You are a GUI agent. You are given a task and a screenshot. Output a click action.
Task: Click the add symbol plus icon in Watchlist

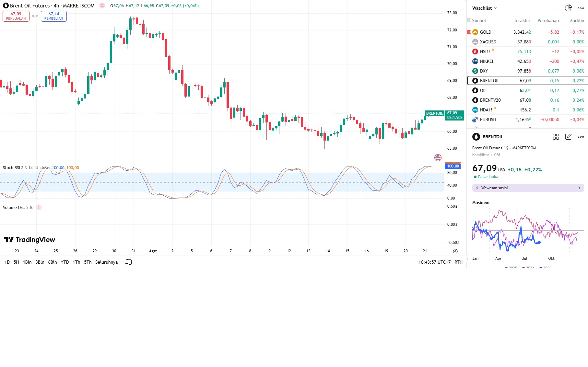(x=556, y=8)
